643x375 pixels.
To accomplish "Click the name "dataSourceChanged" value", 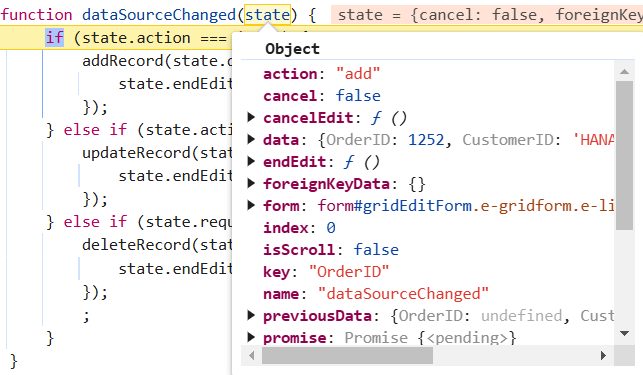I will click(404, 294).
